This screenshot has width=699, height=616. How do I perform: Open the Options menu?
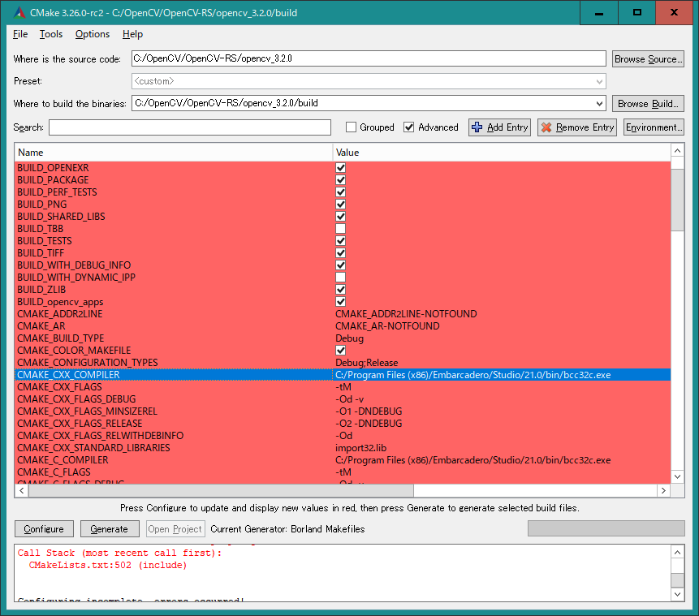tap(92, 34)
